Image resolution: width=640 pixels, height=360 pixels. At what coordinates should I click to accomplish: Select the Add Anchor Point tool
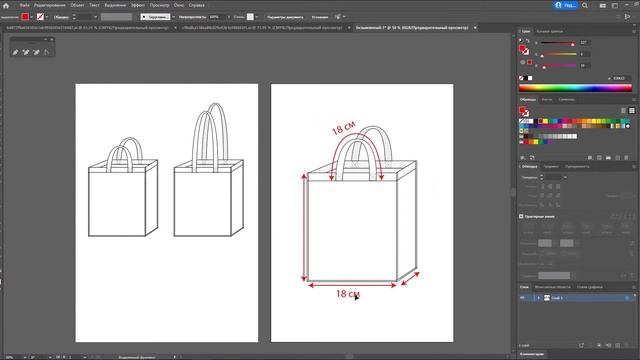[x=26, y=52]
